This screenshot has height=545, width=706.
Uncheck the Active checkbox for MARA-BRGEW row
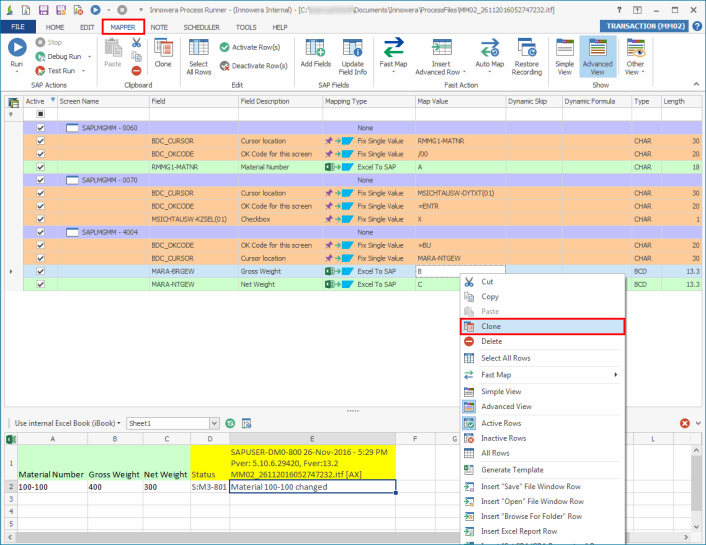(41, 271)
